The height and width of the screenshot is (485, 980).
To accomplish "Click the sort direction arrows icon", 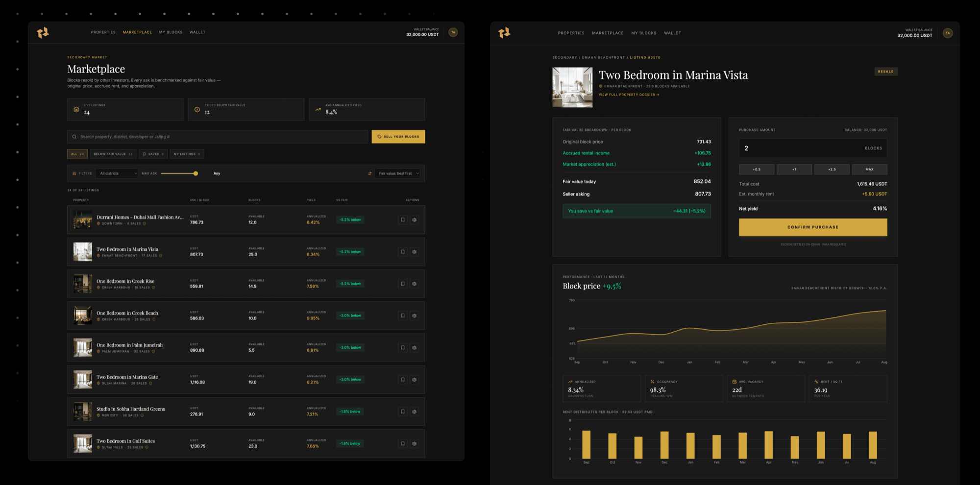I will pos(370,173).
